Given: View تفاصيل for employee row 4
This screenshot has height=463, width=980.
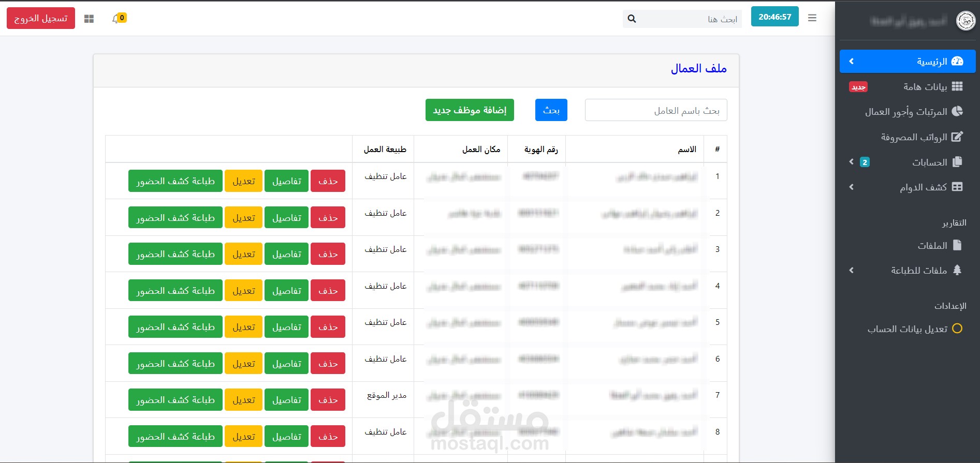Looking at the screenshot, I should [x=286, y=291].
